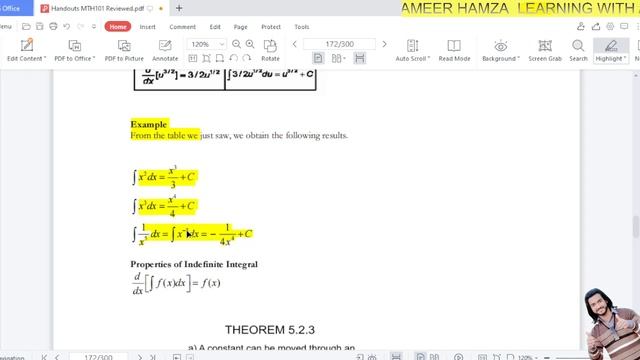Click the rotate counterclockwise icon
This screenshot has width=640, height=360.
pyautogui.click(x=233, y=58)
